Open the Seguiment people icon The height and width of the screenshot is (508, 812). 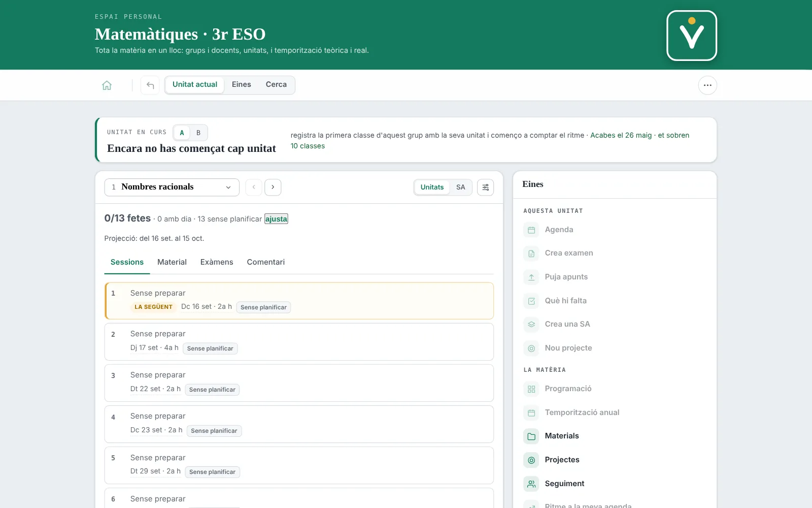(x=531, y=484)
